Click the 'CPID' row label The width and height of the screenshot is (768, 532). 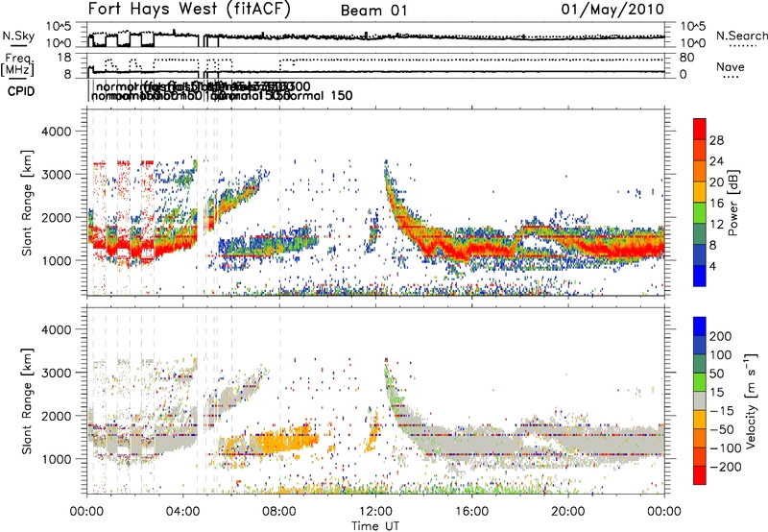point(21,91)
